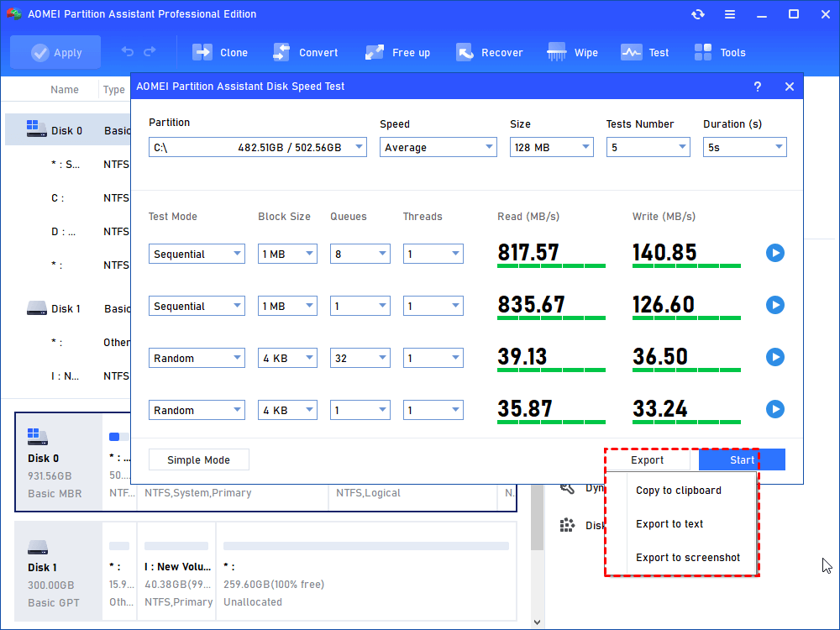
Task: Open the Test toolbar icon
Action: (x=632, y=52)
